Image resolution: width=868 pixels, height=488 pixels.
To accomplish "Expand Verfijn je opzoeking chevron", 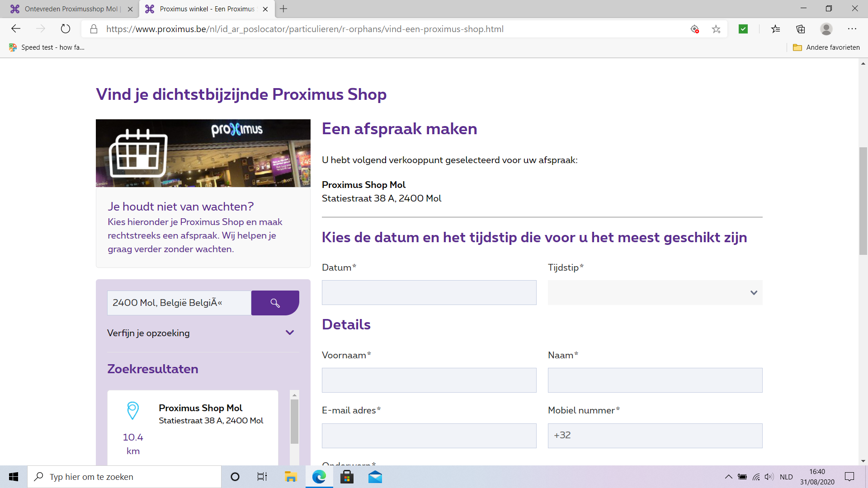I will 290,333.
